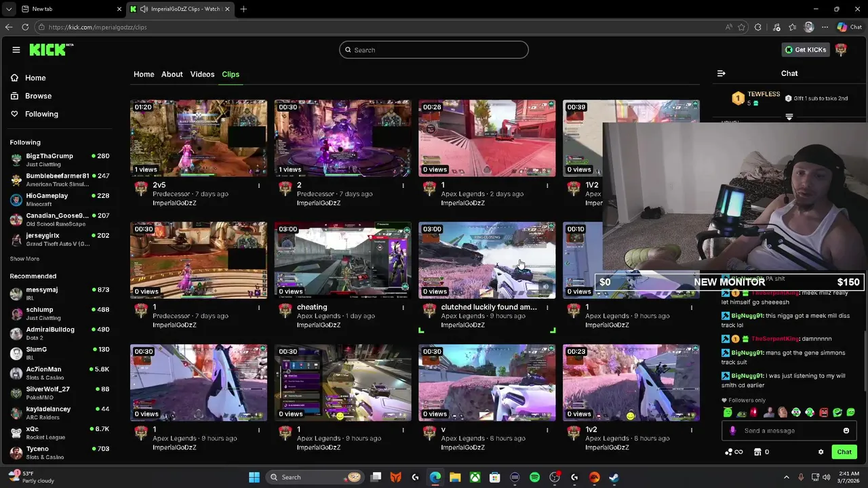
Task: Open chat settings gear
Action: point(821,452)
